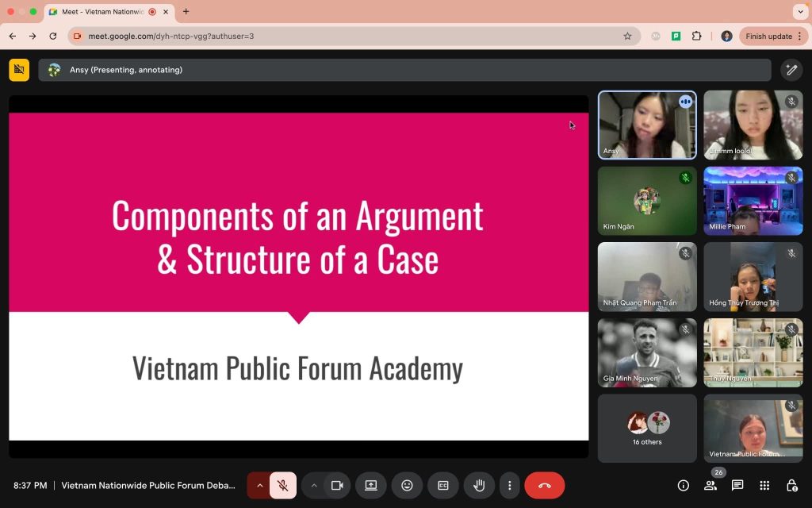Show the people participants list
The height and width of the screenshot is (508, 812).
tap(710, 486)
